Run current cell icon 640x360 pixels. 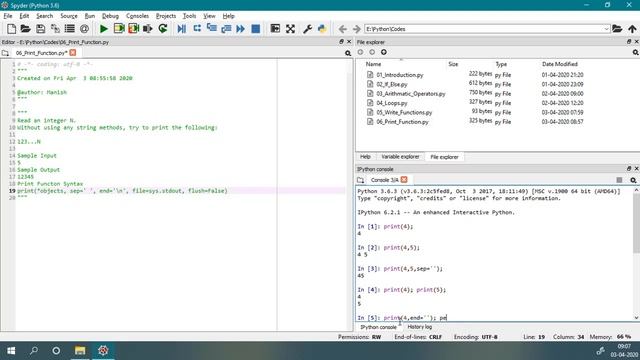(119, 29)
